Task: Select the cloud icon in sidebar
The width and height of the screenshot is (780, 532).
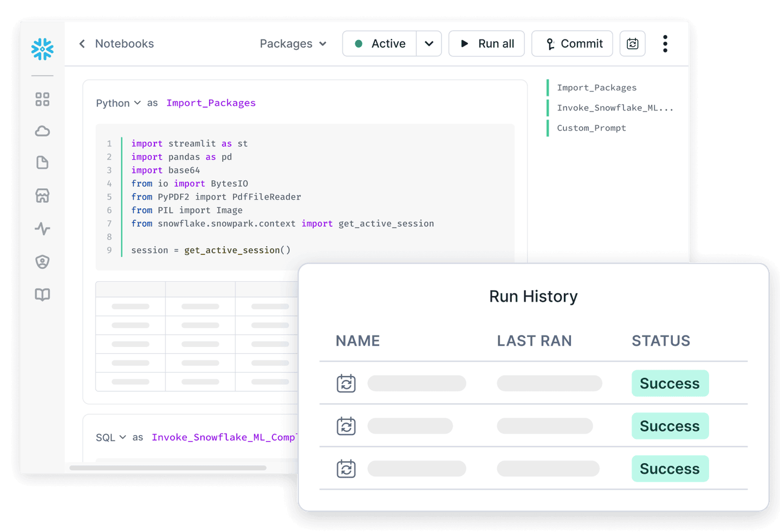Action: (42, 132)
